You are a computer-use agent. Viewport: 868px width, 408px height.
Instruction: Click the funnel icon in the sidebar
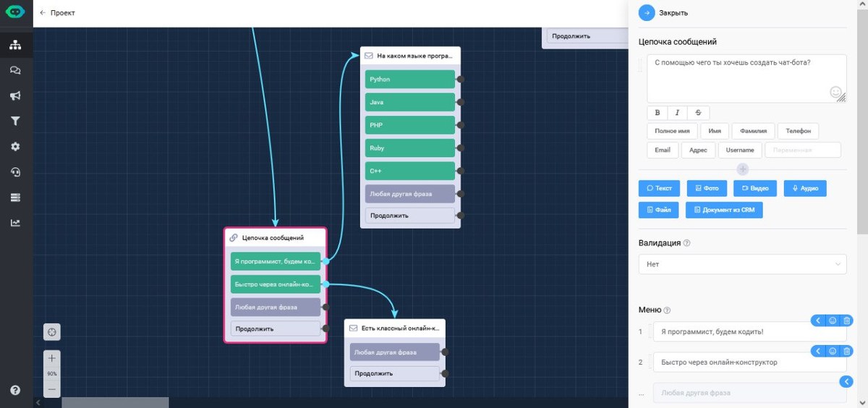tap(15, 121)
